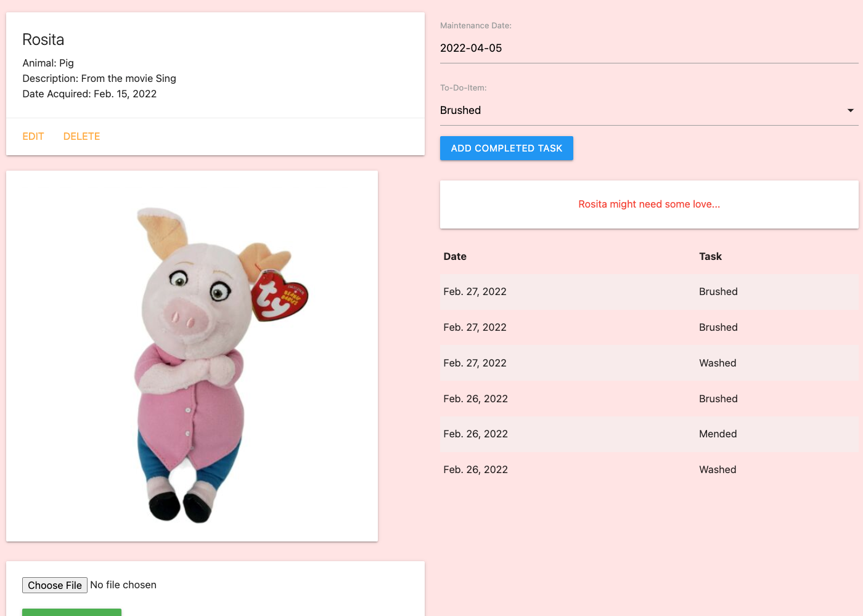Open the To-Do-Item dropdown arrow
The image size is (863, 616).
click(x=850, y=111)
